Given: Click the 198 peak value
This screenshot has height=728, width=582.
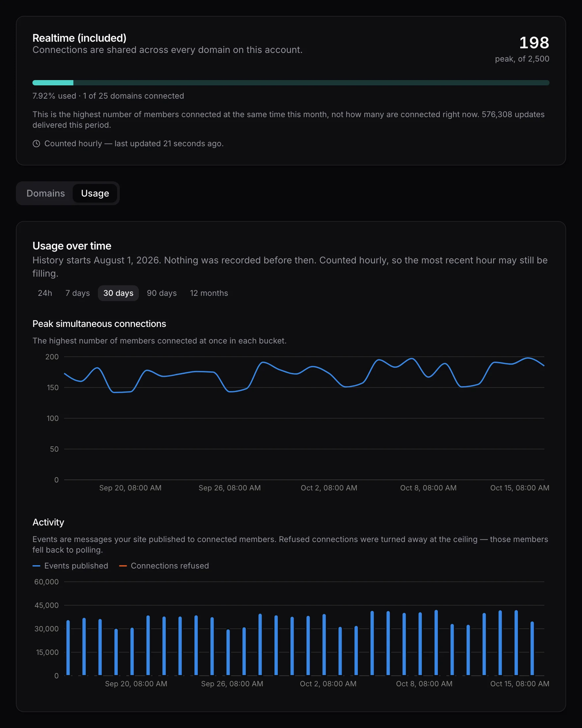Looking at the screenshot, I should click(x=534, y=43).
